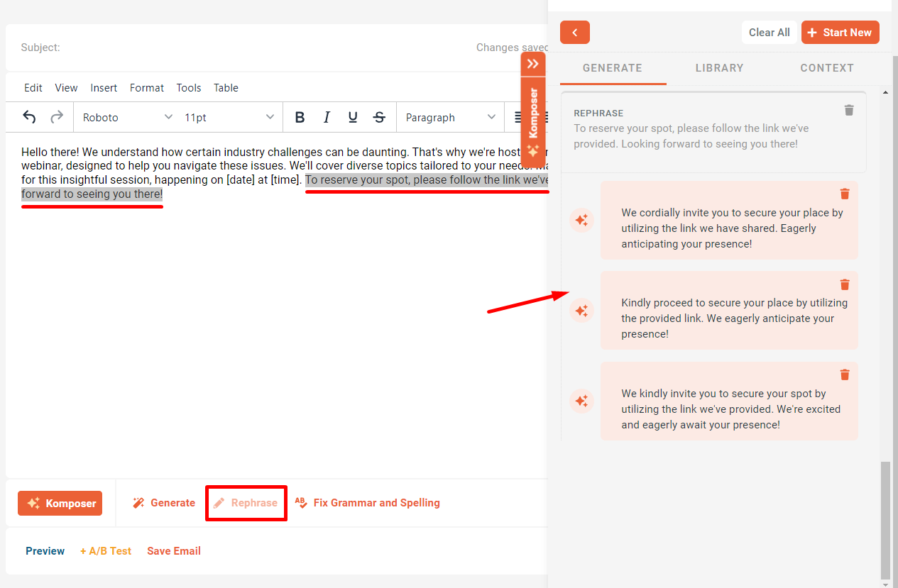This screenshot has height=588, width=898.
Task: Apply Strikethrough formatting
Action: click(379, 117)
